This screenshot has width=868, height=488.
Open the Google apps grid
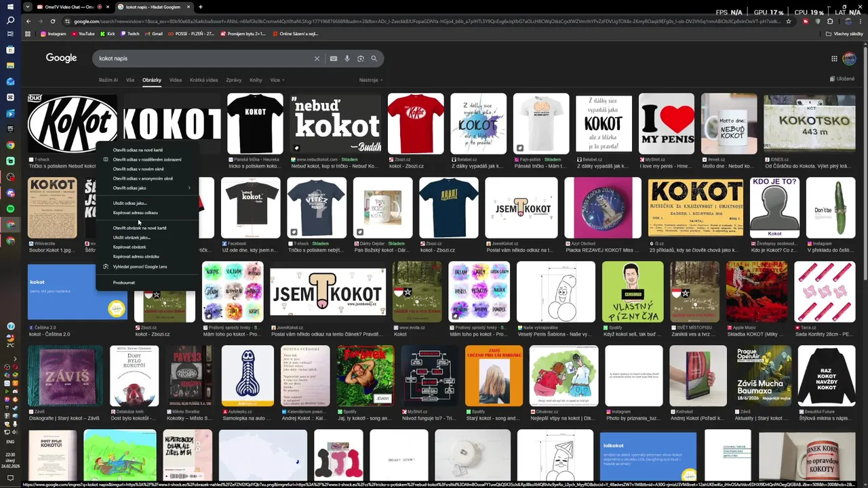834,58
